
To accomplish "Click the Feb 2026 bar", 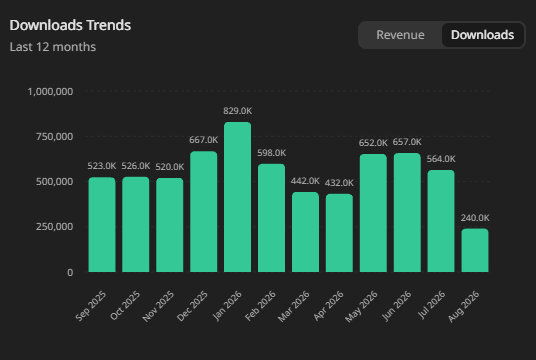I will [x=271, y=218].
